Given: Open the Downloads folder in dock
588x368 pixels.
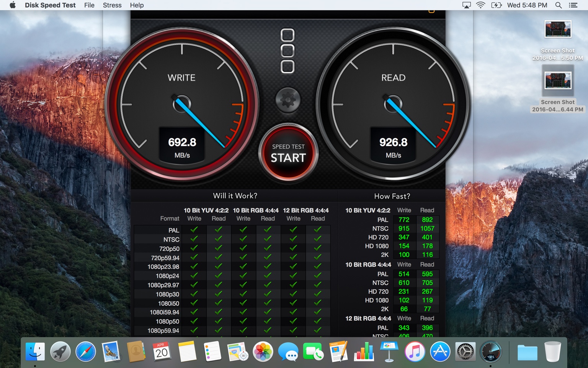Looking at the screenshot, I should tap(527, 352).
